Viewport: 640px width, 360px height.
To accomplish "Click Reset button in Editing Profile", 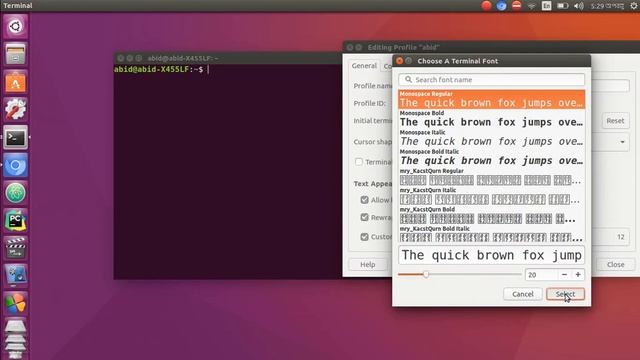I will 615,121.
